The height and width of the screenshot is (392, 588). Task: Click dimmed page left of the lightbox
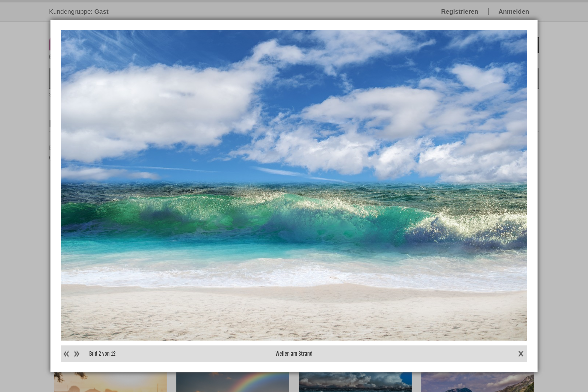pyautogui.click(x=25, y=200)
